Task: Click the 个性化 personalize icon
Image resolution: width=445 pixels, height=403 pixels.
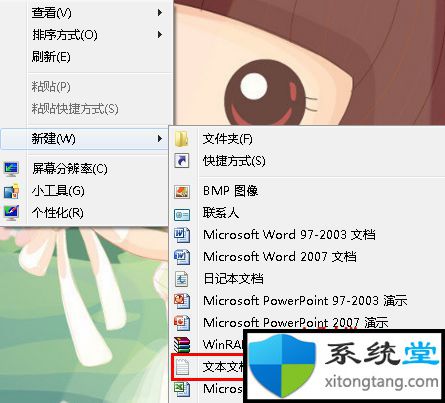Action: [x=11, y=213]
